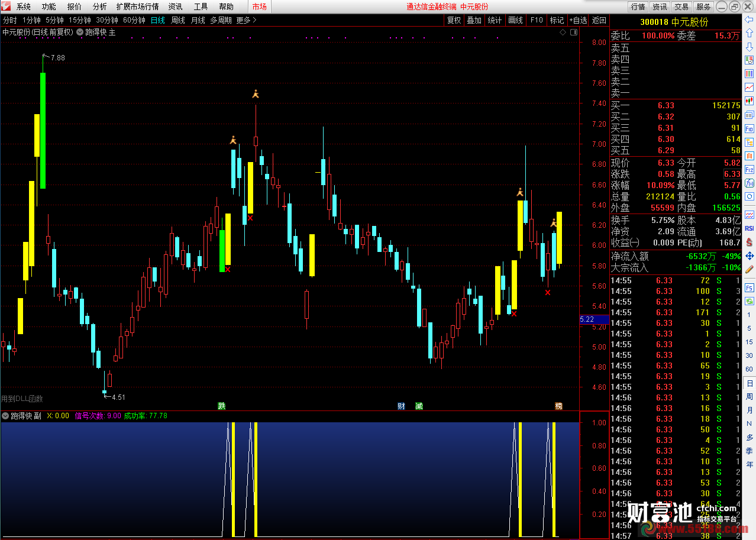This screenshot has width=756, height=540.
Task: Switch to the 5分钟 period
Action: [x=54, y=20]
